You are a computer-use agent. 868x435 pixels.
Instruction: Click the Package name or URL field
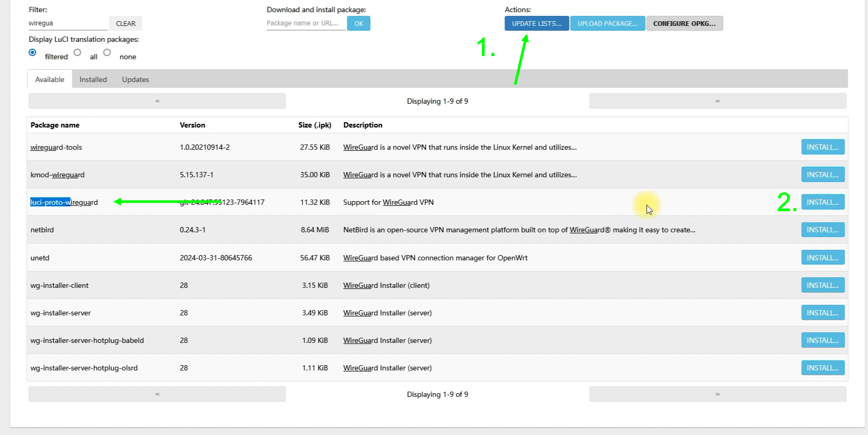tap(306, 23)
